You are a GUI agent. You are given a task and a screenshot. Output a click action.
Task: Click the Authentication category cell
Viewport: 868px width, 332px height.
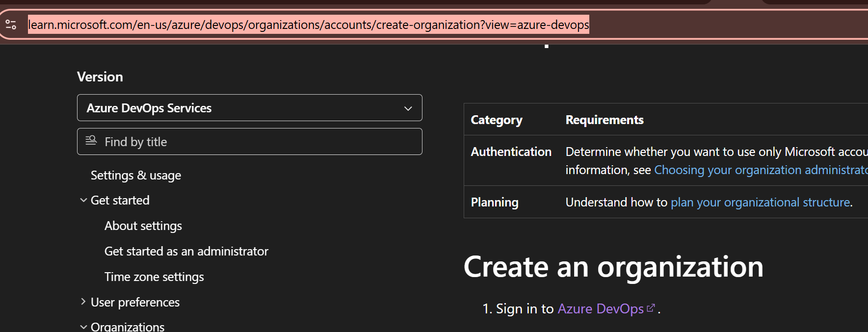pyautogui.click(x=511, y=152)
